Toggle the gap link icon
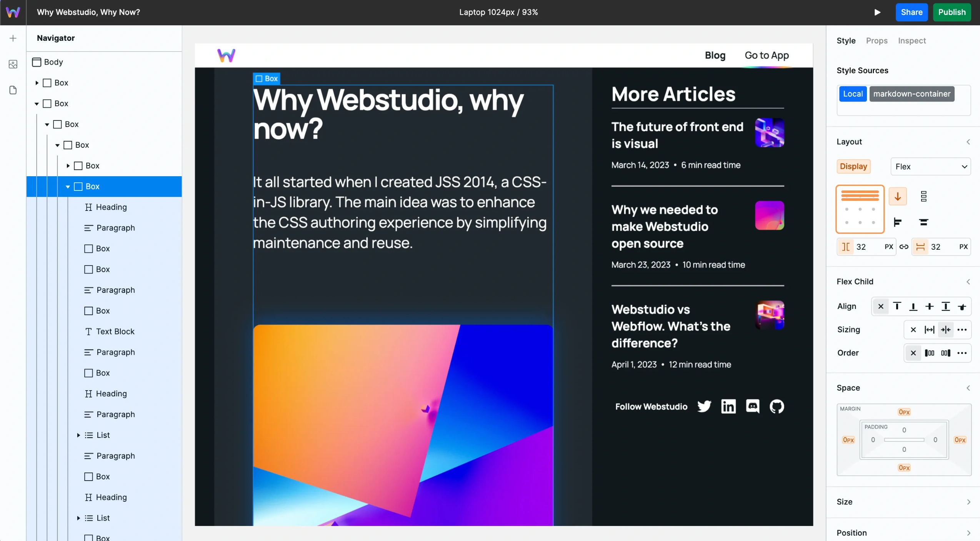The image size is (980, 541). point(904,247)
